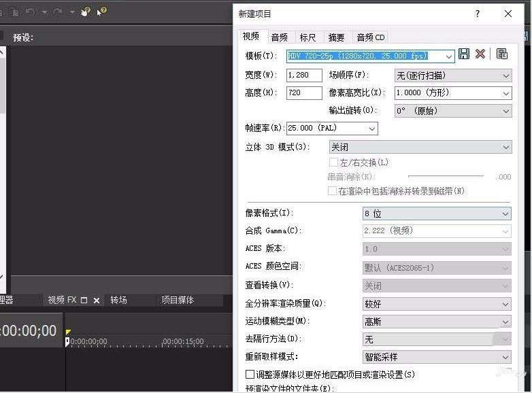Open the 转场 panel tab
This screenshot has width=532, height=393.
[119, 300]
